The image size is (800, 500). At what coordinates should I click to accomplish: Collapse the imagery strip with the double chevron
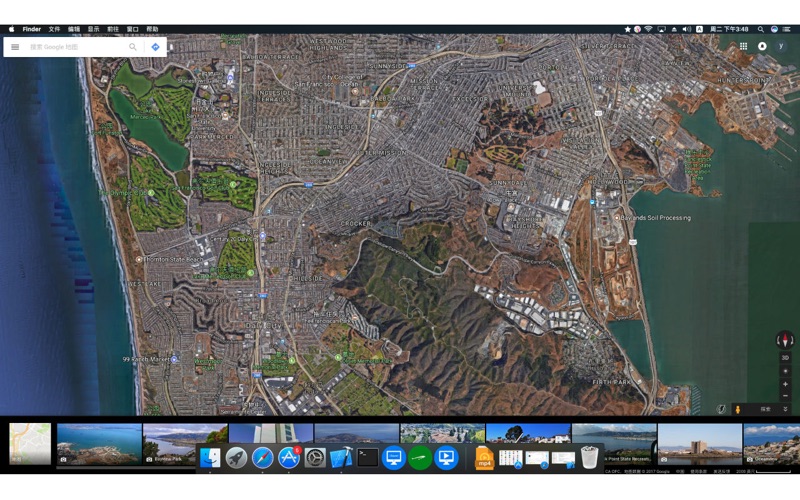tap(785, 409)
